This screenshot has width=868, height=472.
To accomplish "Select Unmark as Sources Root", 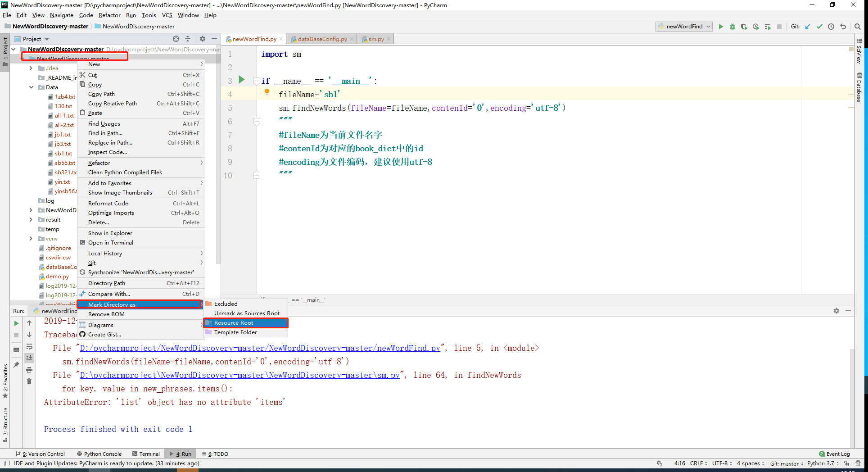I will tap(246, 313).
